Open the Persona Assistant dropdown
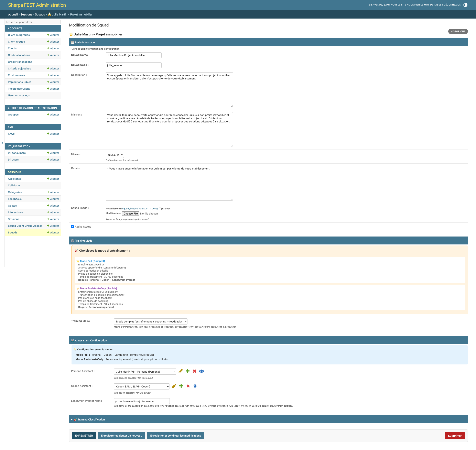 [x=145, y=372]
